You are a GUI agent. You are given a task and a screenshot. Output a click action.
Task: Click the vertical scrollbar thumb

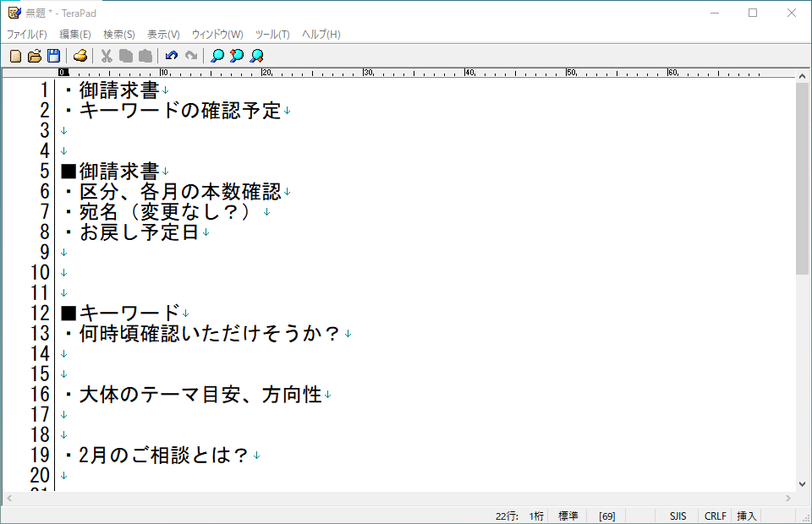click(x=802, y=179)
